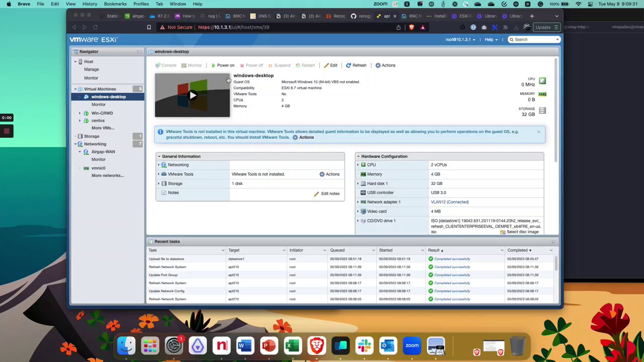Click the storage usage icon
Screen dimensions: 644x362
coord(542,111)
